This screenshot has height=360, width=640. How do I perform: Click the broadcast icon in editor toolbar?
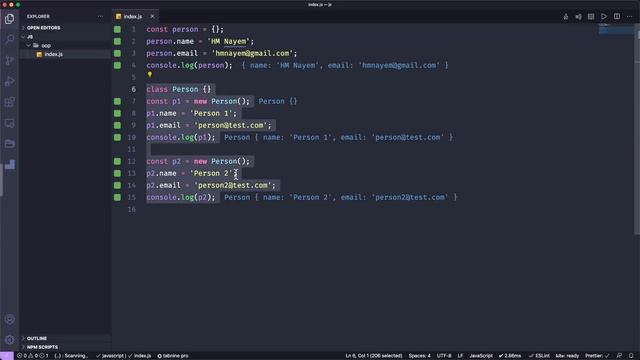[x=578, y=17]
